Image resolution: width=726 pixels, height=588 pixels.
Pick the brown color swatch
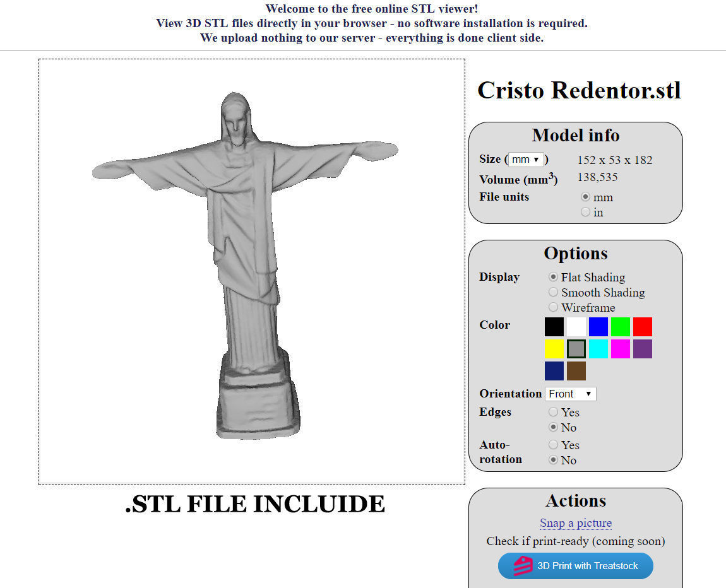pyautogui.click(x=576, y=371)
